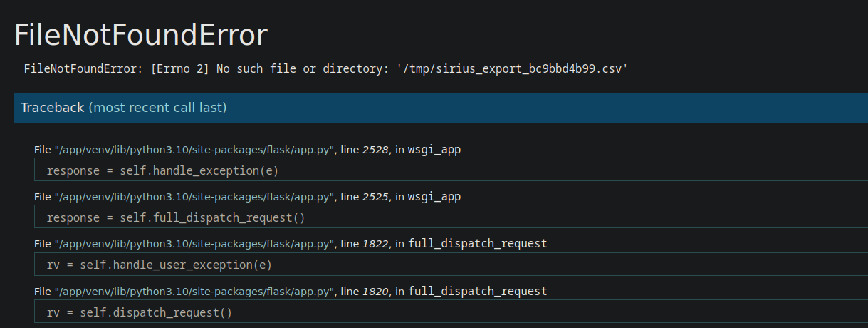Toggle the Traceback header to plaintext view
Viewport: 868px width, 328px height.
click(441, 108)
